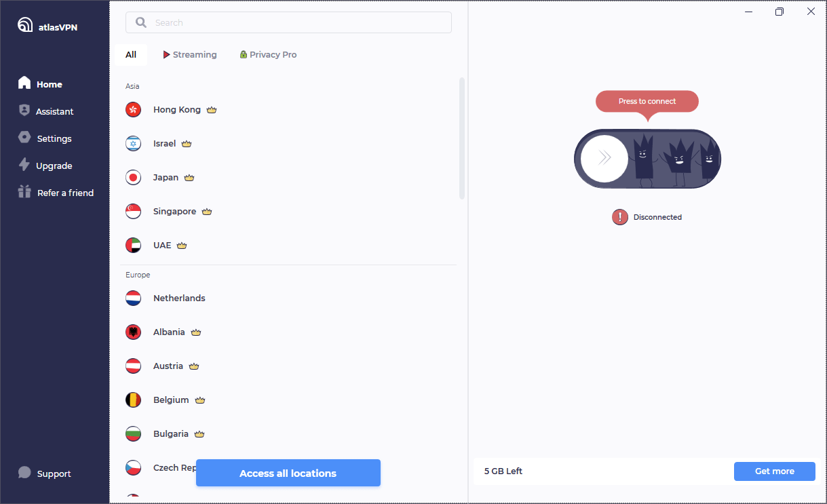
Task: Click the red Disconnected alert icon
Action: click(620, 217)
